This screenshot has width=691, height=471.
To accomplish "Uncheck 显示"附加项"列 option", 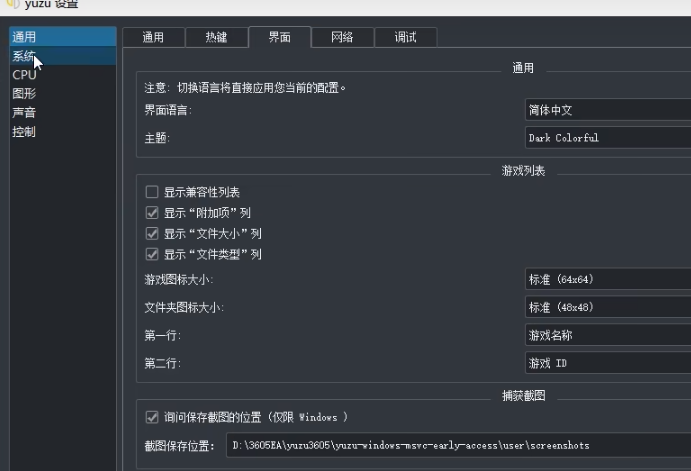I will point(152,213).
